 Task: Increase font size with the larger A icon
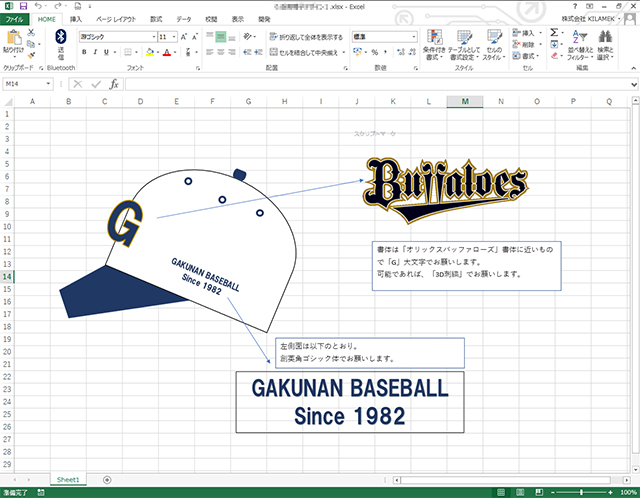(x=184, y=37)
